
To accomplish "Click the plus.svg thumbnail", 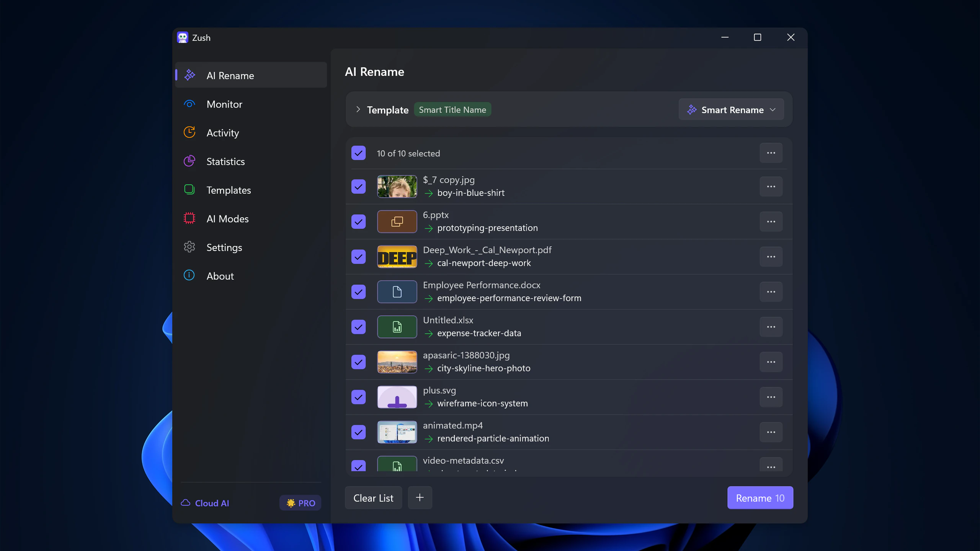I will pyautogui.click(x=397, y=397).
